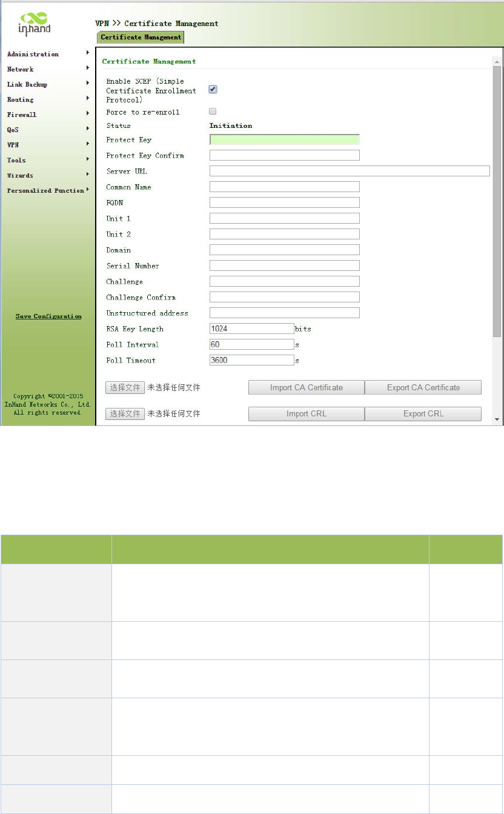504x814 pixels.
Task: Click the Unstructured address field
Action: (x=285, y=313)
